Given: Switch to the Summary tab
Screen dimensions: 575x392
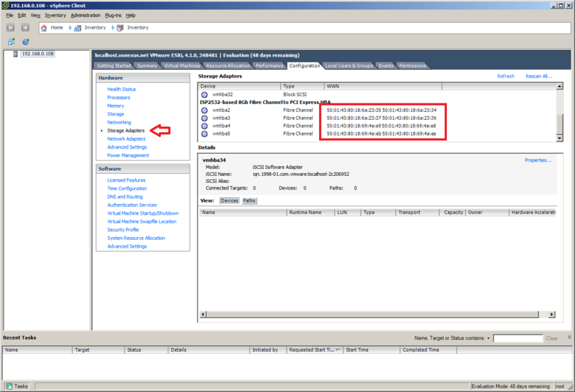Looking at the screenshot, I should (147, 65).
